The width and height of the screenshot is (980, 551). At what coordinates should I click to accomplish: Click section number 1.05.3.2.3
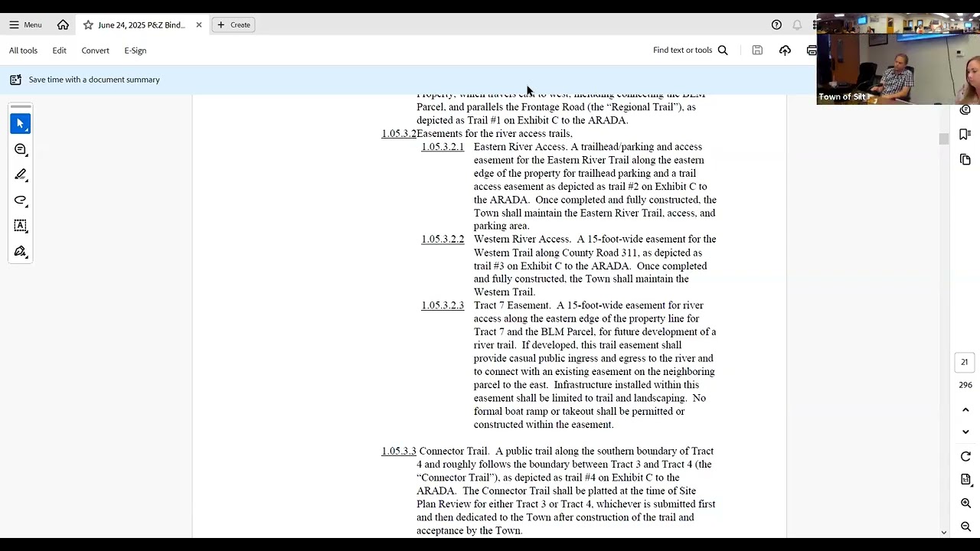443,305
